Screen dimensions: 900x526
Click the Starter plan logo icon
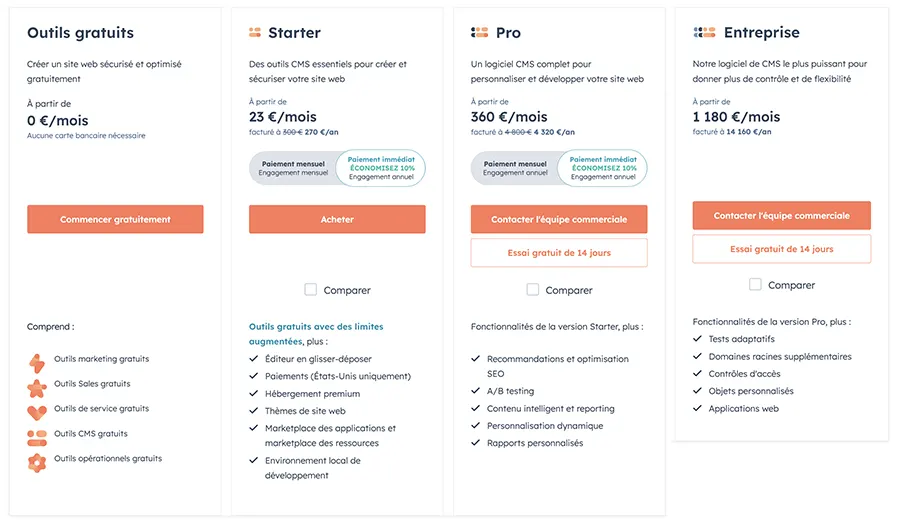point(255,33)
